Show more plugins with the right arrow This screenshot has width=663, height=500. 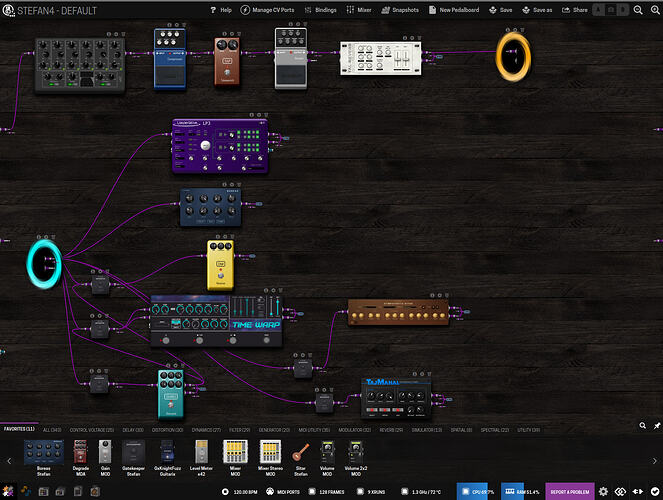point(655,461)
